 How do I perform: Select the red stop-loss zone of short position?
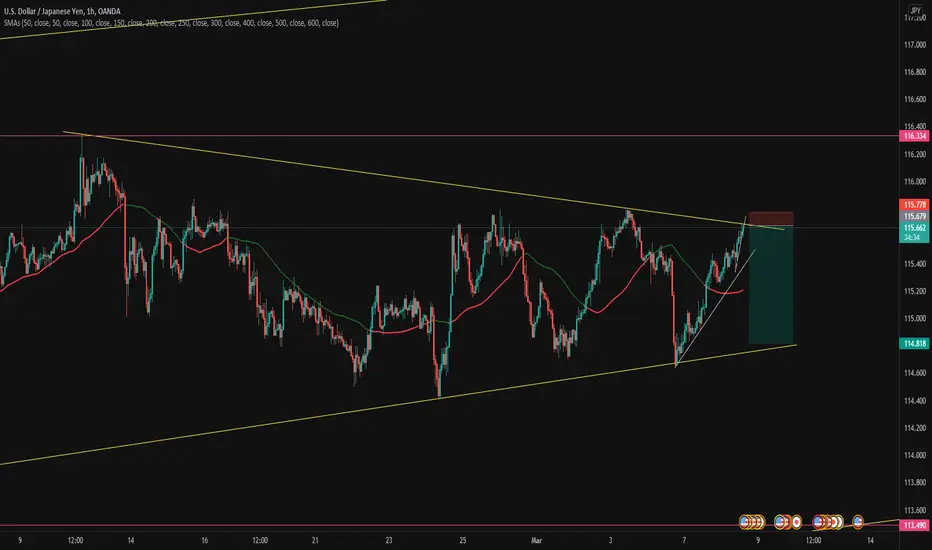(x=771, y=218)
